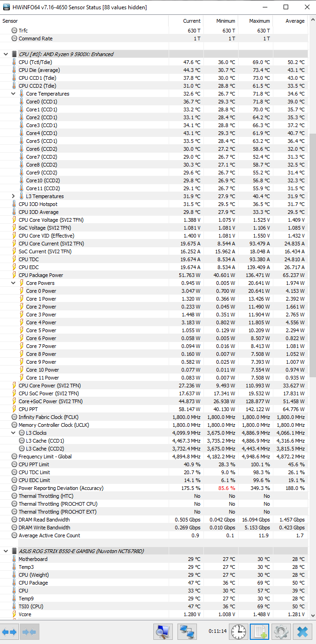
Task: Click the Current column header
Action: (x=186, y=21)
